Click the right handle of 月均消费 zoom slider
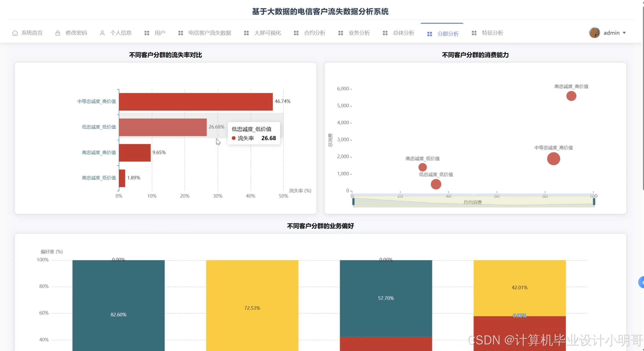 point(594,202)
